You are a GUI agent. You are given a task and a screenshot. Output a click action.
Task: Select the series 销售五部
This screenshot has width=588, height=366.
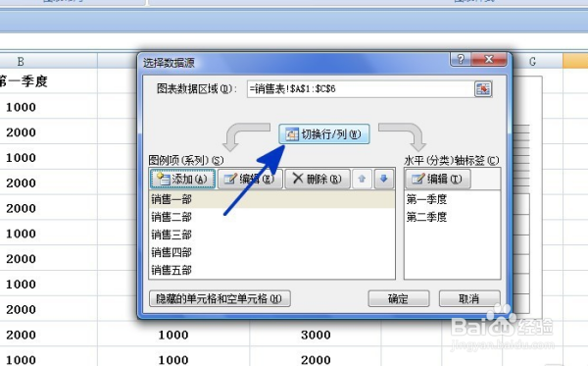[x=271, y=270]
